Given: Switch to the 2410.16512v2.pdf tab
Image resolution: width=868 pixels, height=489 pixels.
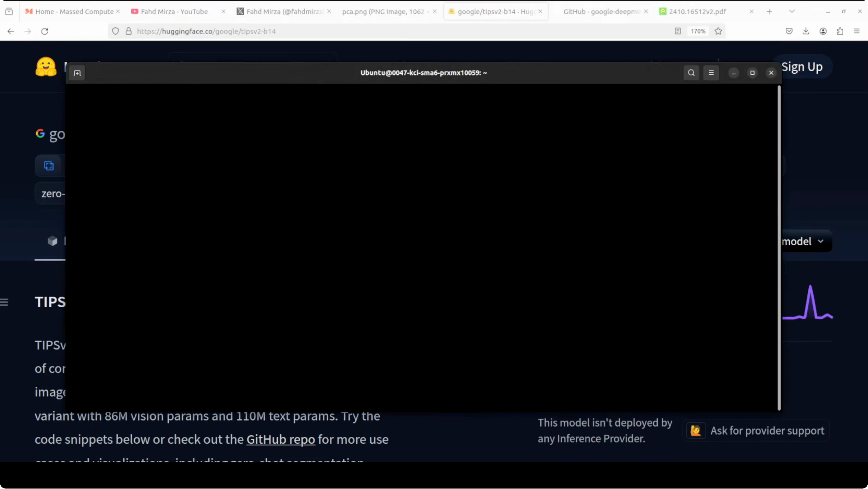Looking at the screenshot, I should click(697, 12).
